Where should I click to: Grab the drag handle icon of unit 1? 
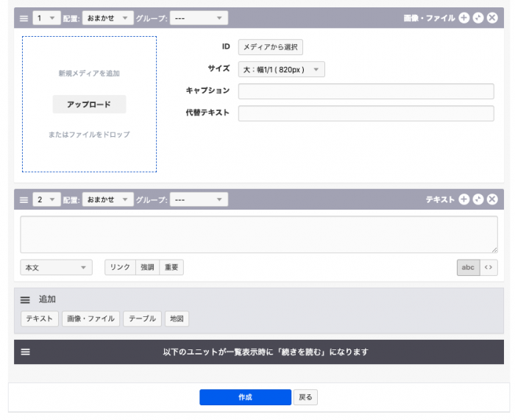(24, 18)
